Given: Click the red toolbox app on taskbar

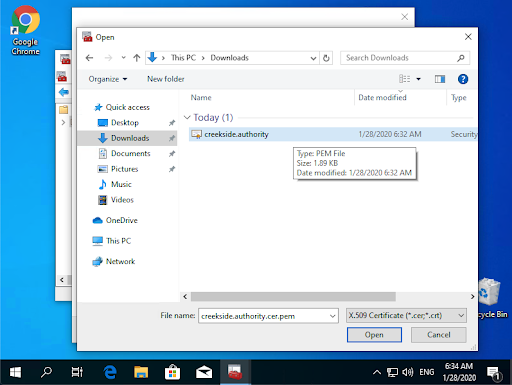Looking at the screenshot, I should 235,372.
